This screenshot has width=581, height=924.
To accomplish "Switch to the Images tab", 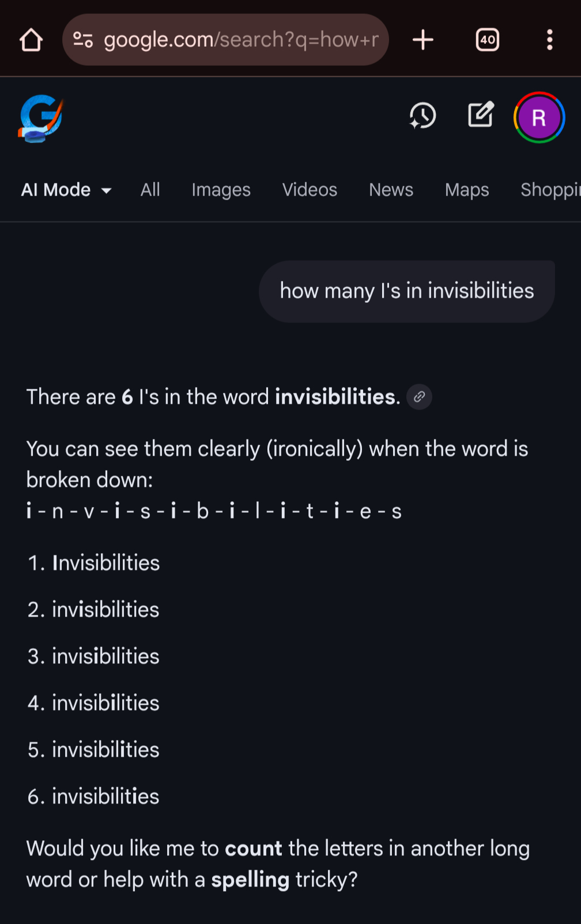I will tap(221, 190).
